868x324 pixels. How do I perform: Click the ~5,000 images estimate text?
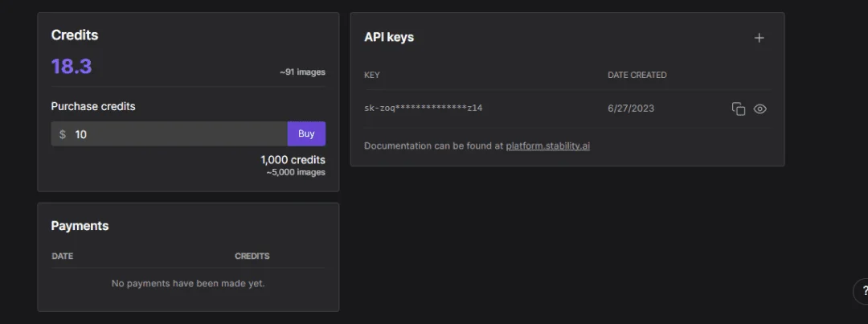point(296,172)
